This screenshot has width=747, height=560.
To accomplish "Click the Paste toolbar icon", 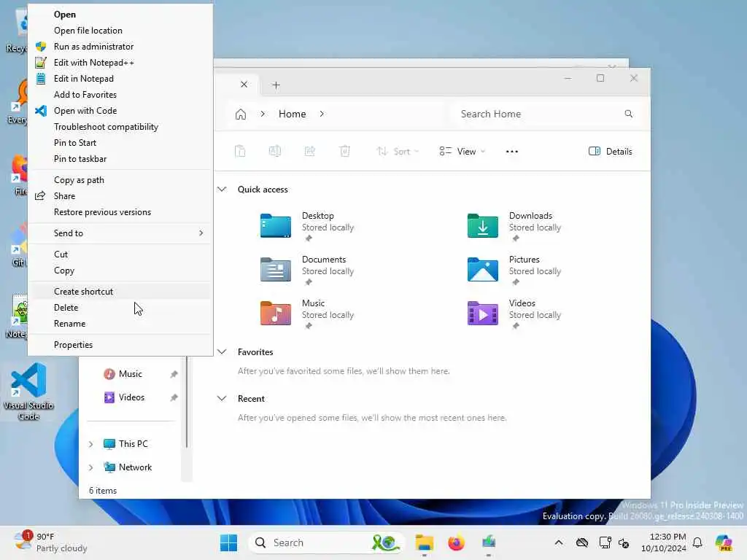I will pyautogui.click(x=240, y=152).
